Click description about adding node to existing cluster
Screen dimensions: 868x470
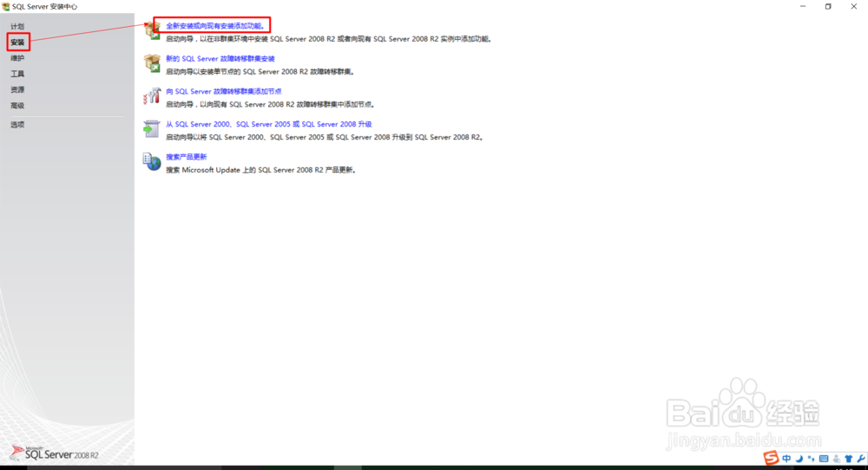pyautogui.click(x=271, y=104)
